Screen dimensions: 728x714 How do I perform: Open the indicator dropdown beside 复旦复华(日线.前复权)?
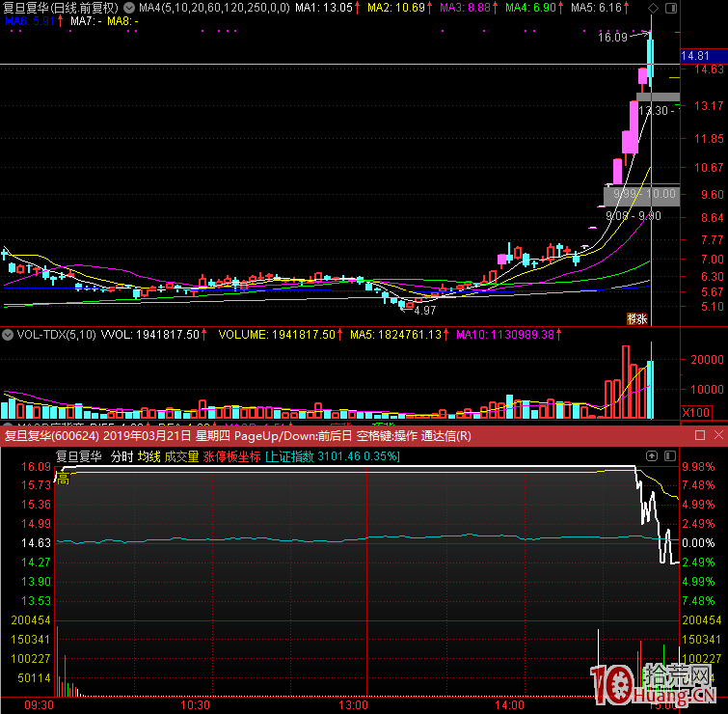click(x=129, y=8)
